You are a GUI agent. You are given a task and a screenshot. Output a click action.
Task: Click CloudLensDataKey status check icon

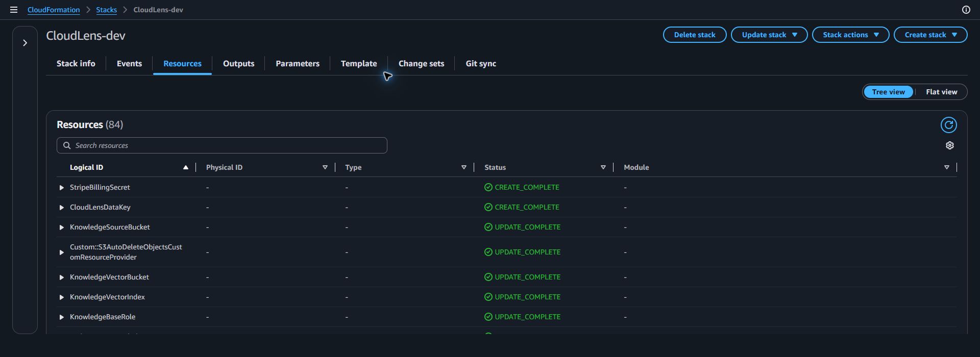click(x=488, y=207)
